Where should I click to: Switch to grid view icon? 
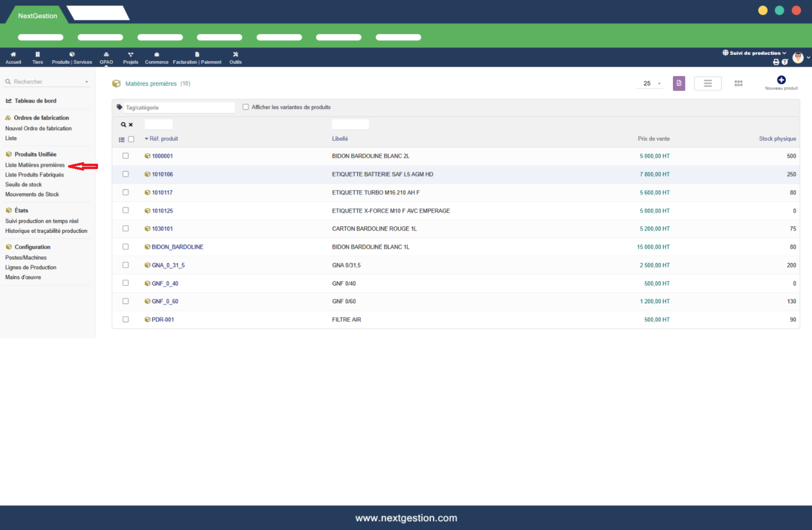738,83
